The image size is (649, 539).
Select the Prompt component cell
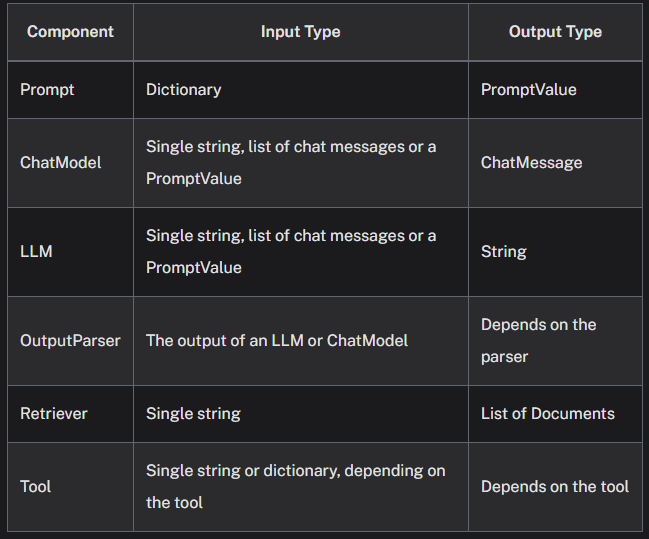point(47,89)
